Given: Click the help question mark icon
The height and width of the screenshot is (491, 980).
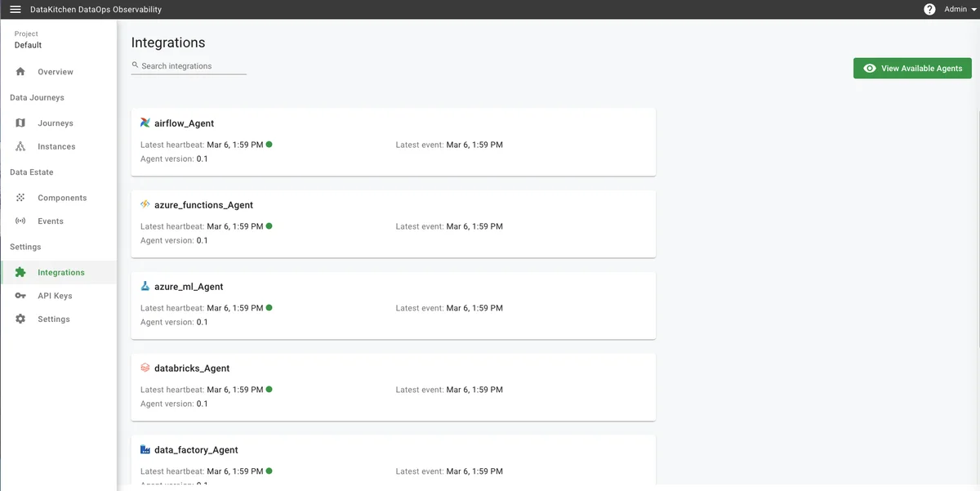Looking at the screenshot, I should point(929,10).
